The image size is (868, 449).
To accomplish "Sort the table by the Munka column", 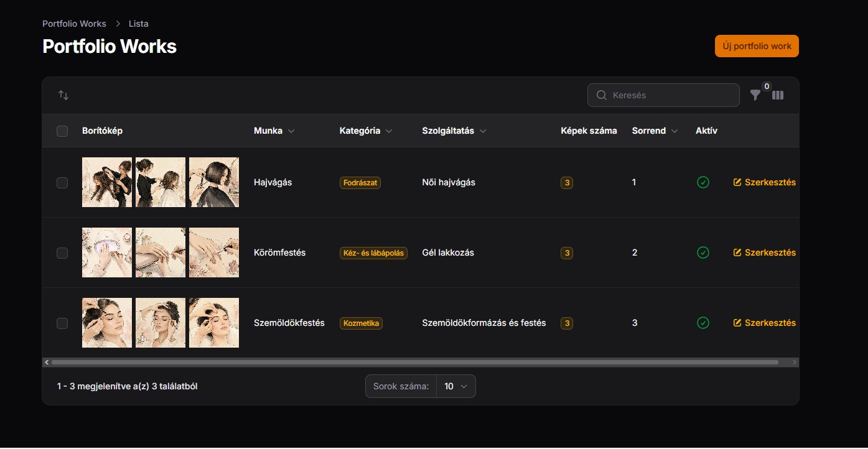I will [x=274, y=131].
